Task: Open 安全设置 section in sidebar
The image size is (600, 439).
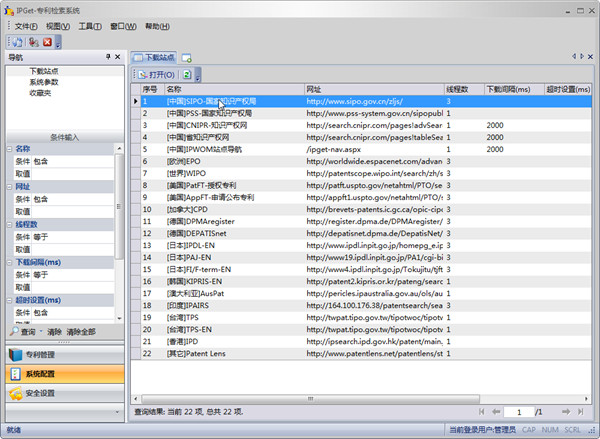Action: click(65, 393)
